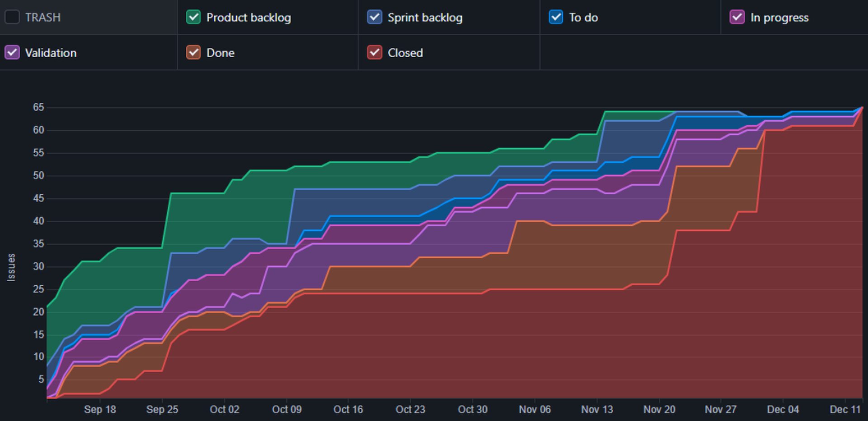Screen dimensions: 868x421
Task: Hide the Validation series checkbox
Action: coord(12,52)
